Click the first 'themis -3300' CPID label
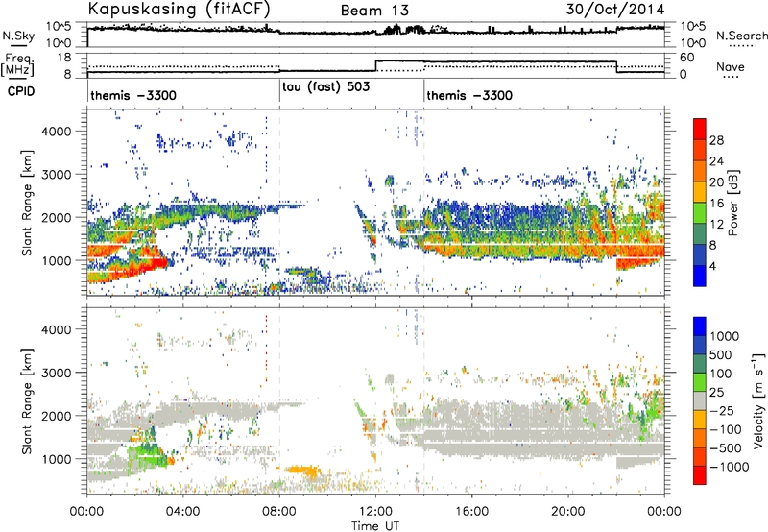 click(133, 95)
